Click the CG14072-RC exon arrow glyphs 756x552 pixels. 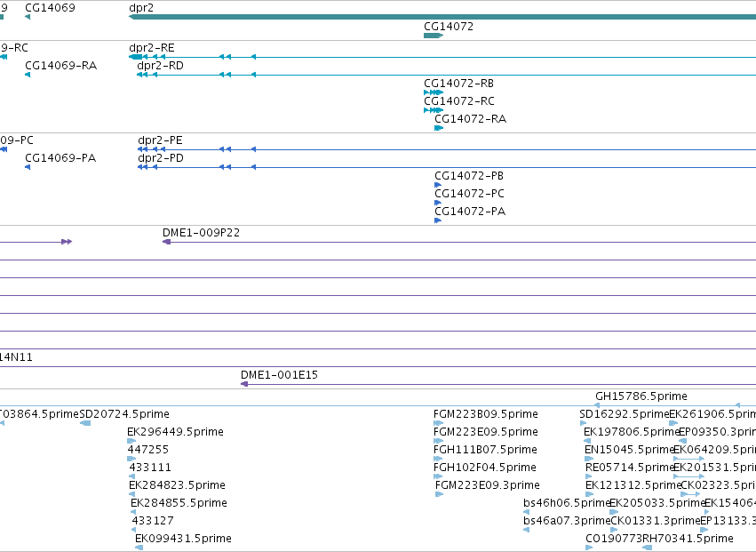pyautogui.click(x=434, y=110)
